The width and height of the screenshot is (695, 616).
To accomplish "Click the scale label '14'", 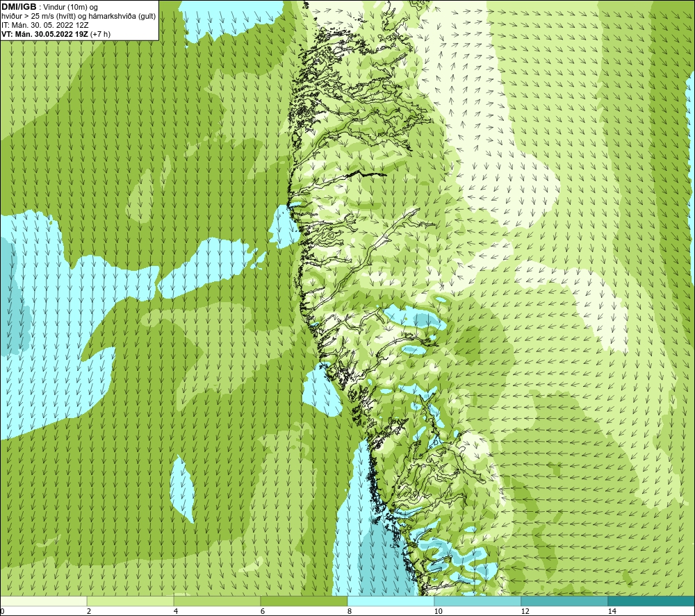I will 612,611.
